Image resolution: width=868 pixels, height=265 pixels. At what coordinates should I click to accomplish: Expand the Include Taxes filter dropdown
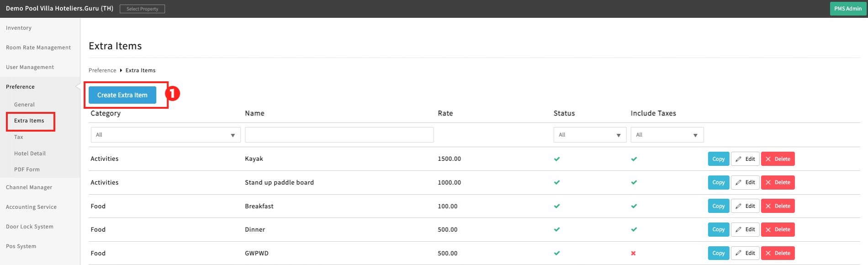(667, 135)
